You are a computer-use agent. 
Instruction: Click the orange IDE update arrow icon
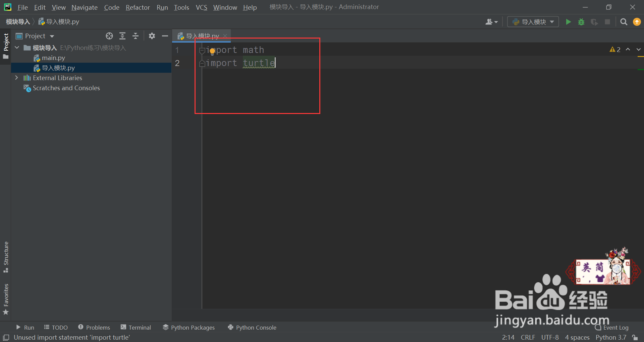(637, 22)
